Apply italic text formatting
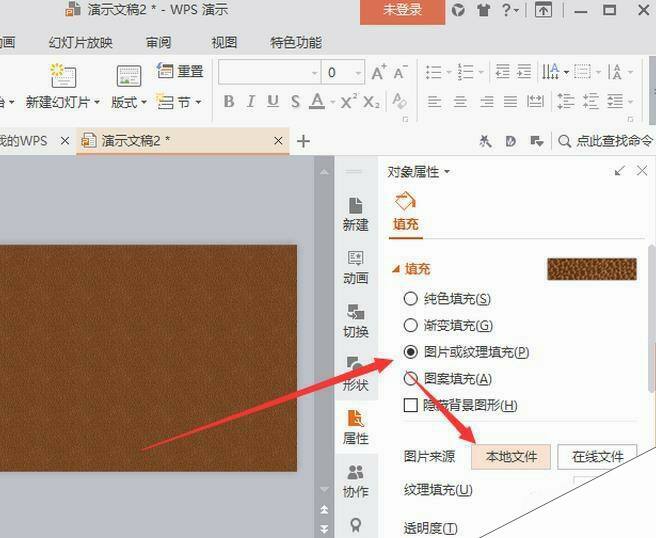656x538 pixels. [x=250, y=102]
